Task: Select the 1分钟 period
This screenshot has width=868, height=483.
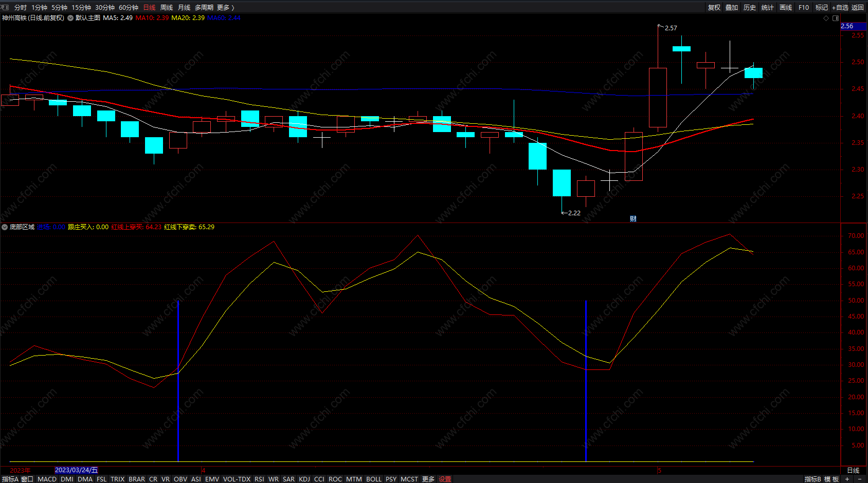Action: point(39,7)
